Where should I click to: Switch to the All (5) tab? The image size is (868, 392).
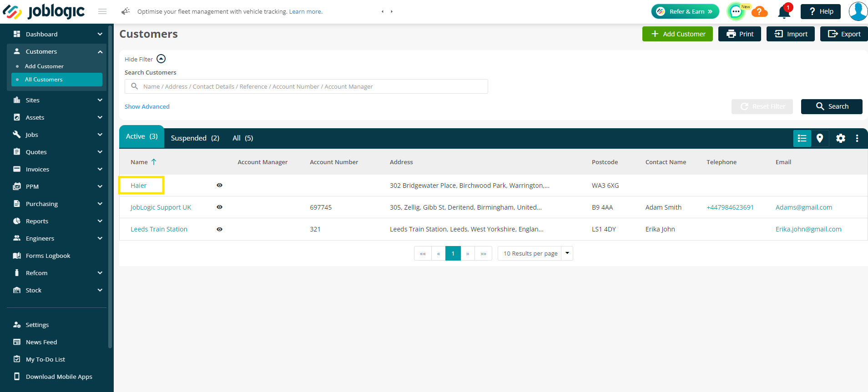(243, 138)
